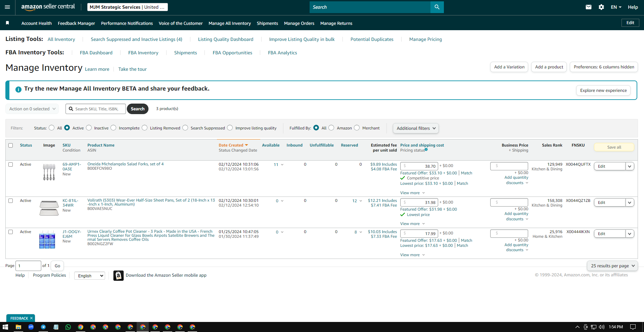Screen dimensions: 644x332
Task: Click the Add a Variation button
Action: pyautogui.click(x=509, y=67)
